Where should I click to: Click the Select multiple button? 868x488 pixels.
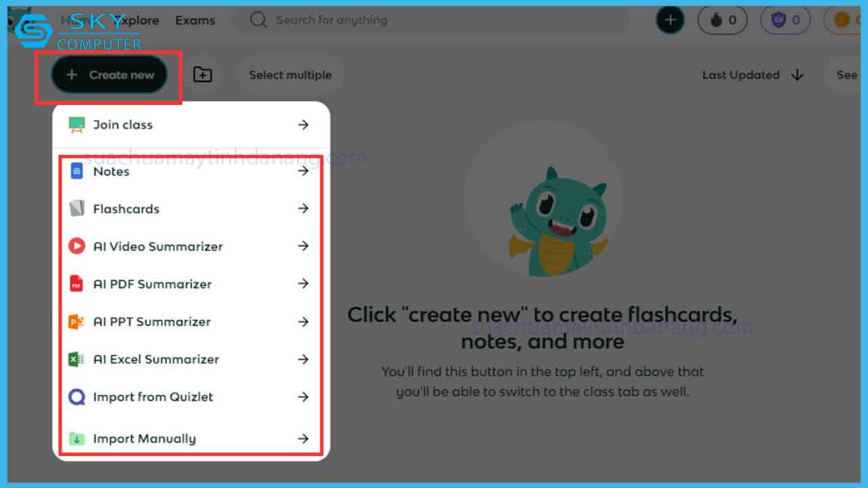click(290, 75)
